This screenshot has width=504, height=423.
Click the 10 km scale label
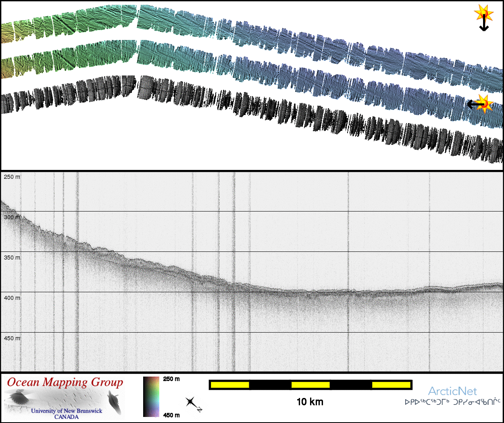(310, 402)
